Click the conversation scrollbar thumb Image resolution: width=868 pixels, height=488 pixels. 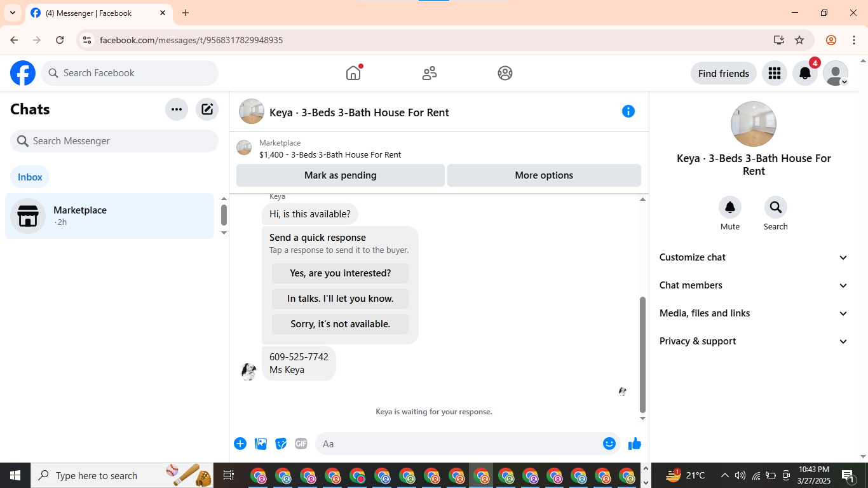tap(642, 355)
